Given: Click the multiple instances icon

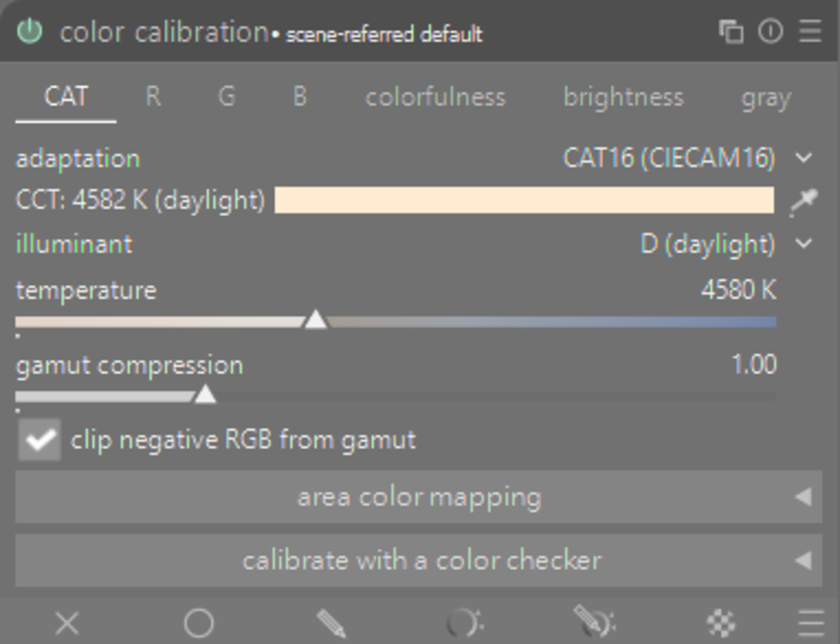Looking at the screenshot, I should pyautogui.click(x=731, y=32).
